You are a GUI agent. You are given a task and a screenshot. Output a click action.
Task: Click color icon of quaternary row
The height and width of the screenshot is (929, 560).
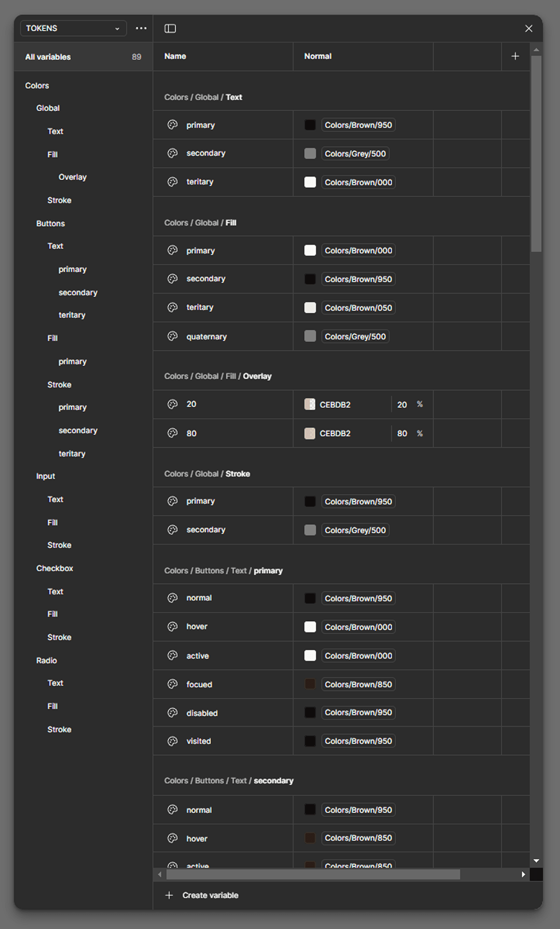pyautogui.click(x=173, y=336)
